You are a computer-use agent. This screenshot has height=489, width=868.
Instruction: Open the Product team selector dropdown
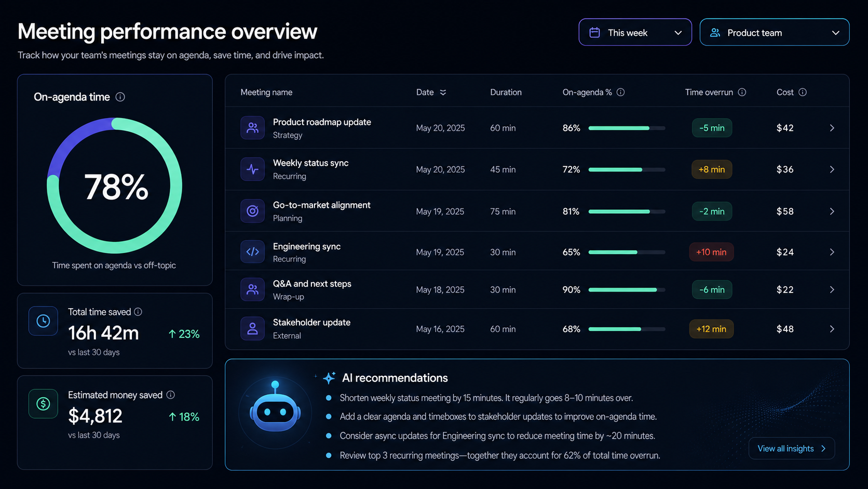tap(774, 32)
